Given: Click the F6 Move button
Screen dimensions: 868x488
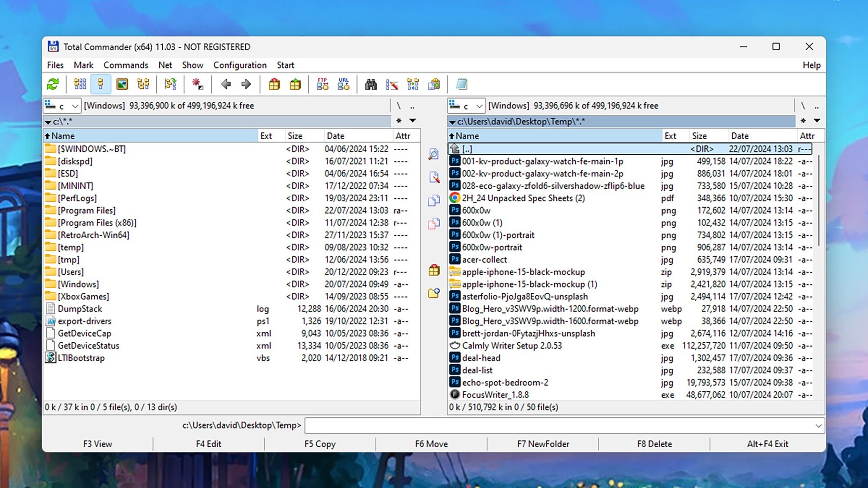Looking at the screenshot, I should click(431, 444).
